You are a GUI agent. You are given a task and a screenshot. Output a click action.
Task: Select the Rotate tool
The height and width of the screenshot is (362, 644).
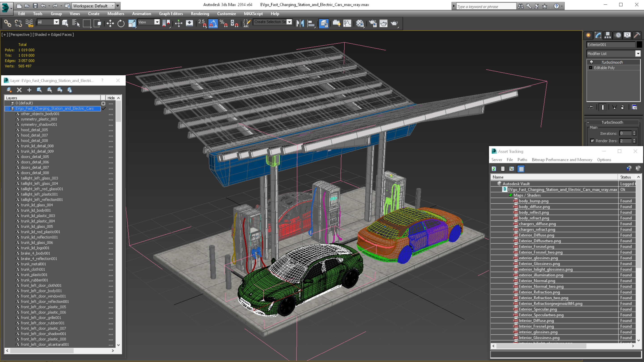(121, 23)
